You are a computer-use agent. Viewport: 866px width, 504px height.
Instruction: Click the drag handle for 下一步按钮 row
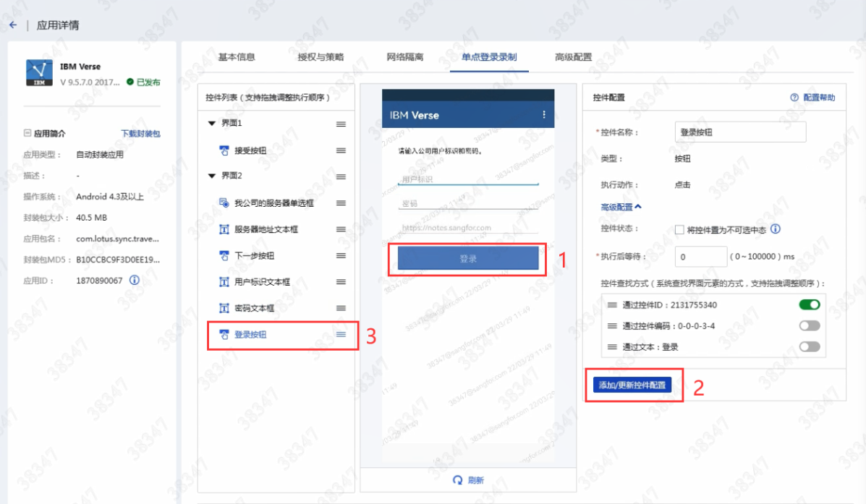[341, 256]
